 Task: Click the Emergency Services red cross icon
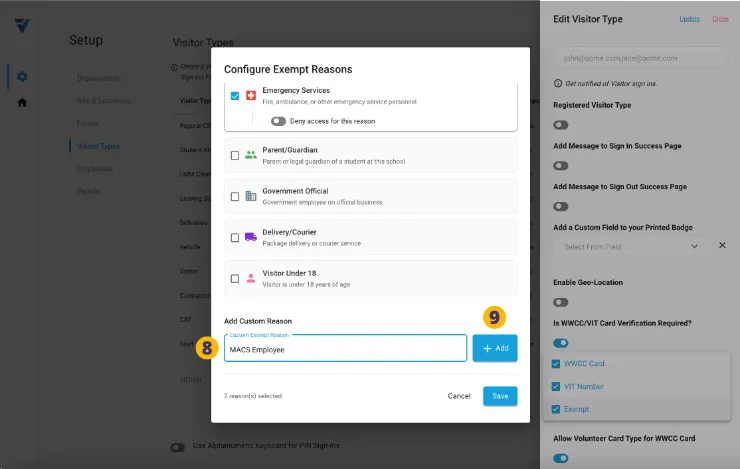point(250,96)
